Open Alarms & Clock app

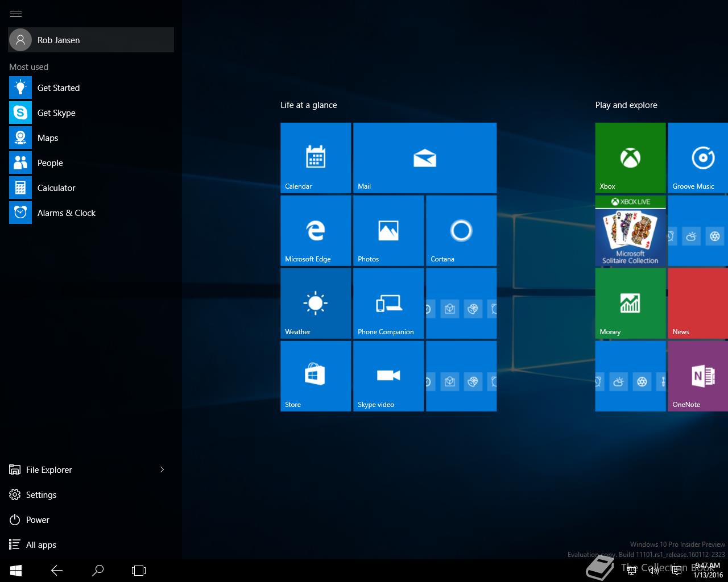pyautogui.click(x=91, y=213)
